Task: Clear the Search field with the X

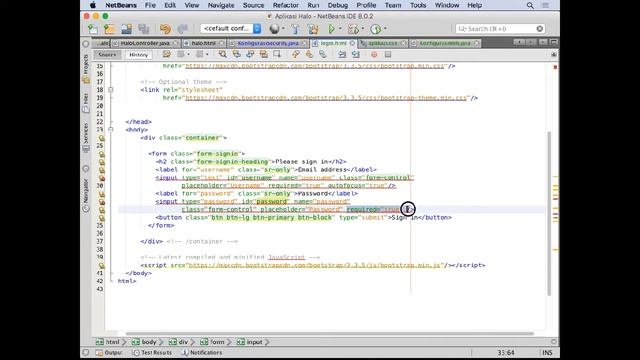Action: coord(540,29)
